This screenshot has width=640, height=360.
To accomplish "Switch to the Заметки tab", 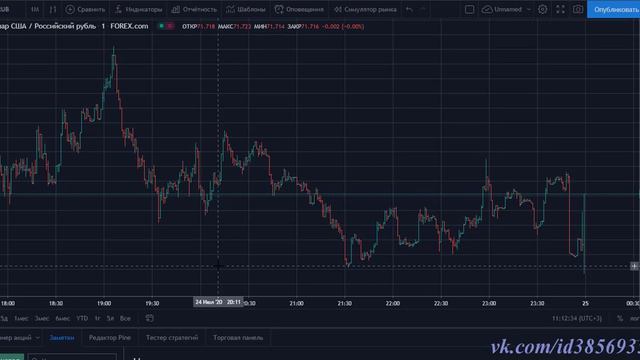I will 62,338.
